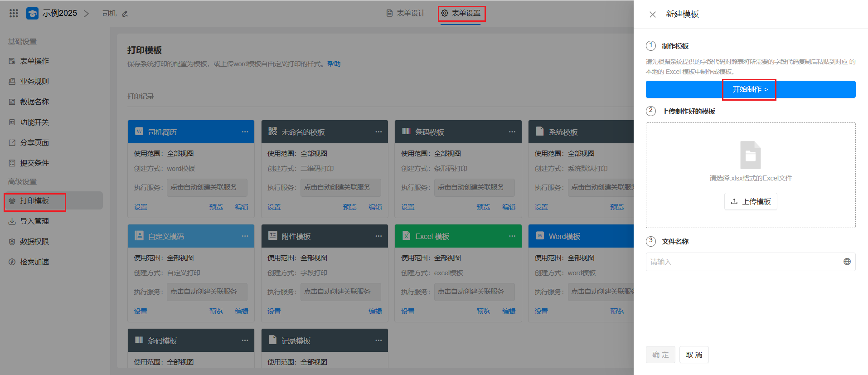This screenshot has width=868, height=375.
Task: Click the 开始制作 button
Action: coord(750,89)
